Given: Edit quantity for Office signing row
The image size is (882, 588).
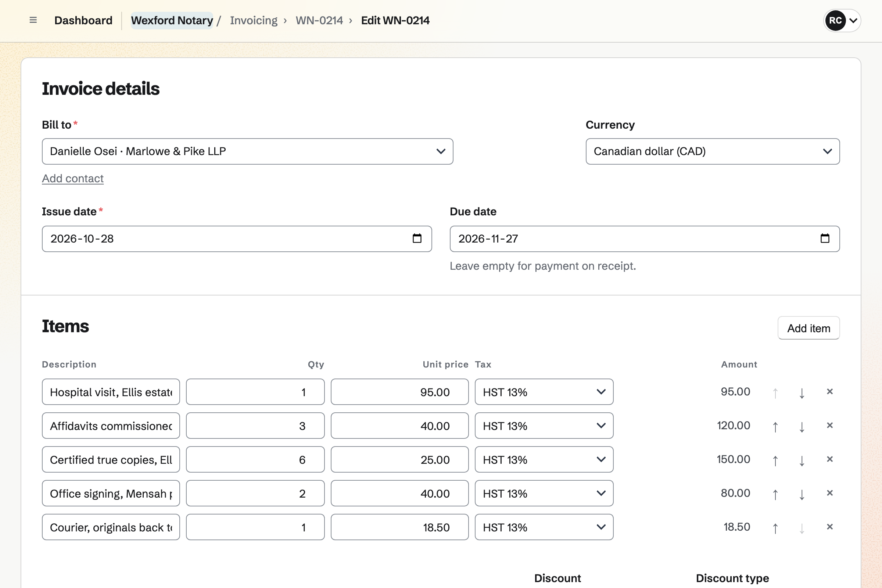Looking at the screenshot, I should [x=255, y=493].
